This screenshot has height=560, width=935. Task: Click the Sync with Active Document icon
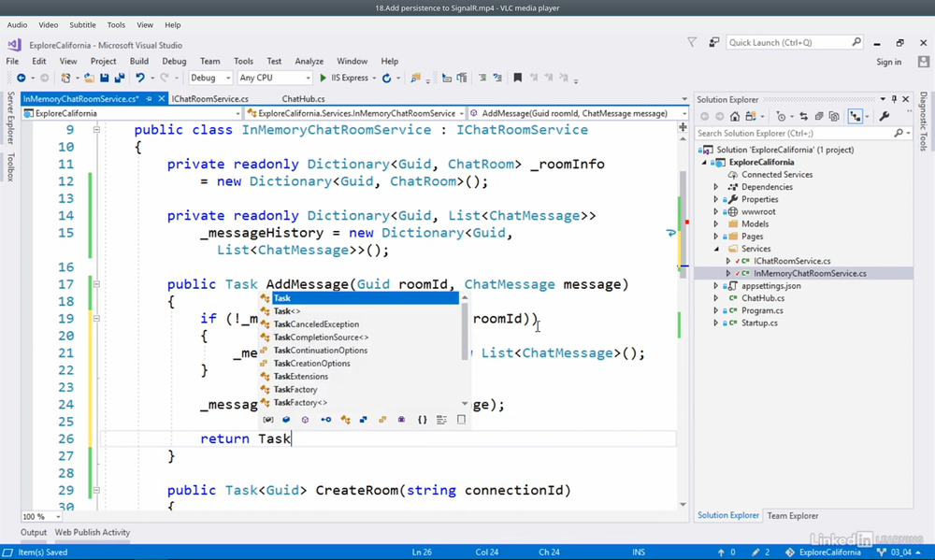tap(804, 116)
